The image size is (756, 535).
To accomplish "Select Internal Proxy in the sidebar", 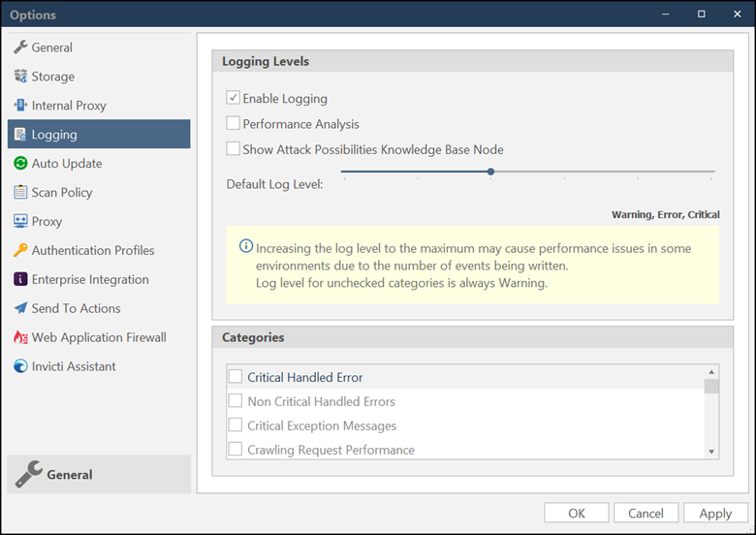I will tap(99, 105).
